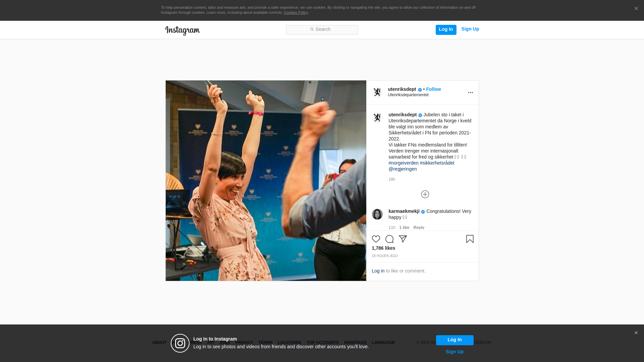Like the post with heart icon
The image size is (644, 362).
(376, 239)
